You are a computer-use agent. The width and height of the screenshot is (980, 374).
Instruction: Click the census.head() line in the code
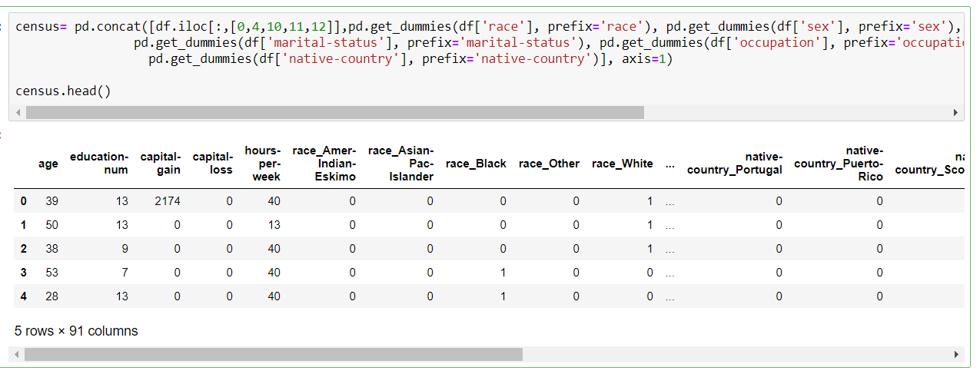63,91
